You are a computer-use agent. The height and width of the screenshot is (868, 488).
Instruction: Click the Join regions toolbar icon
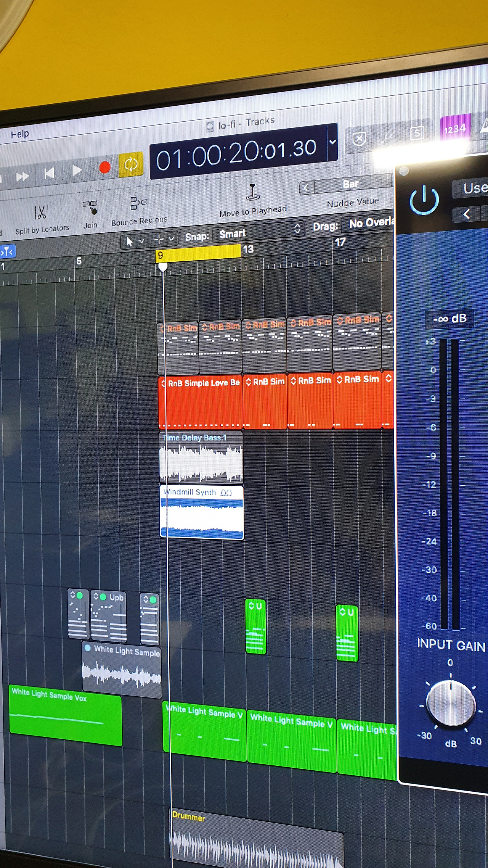click(x=90, y=214)
